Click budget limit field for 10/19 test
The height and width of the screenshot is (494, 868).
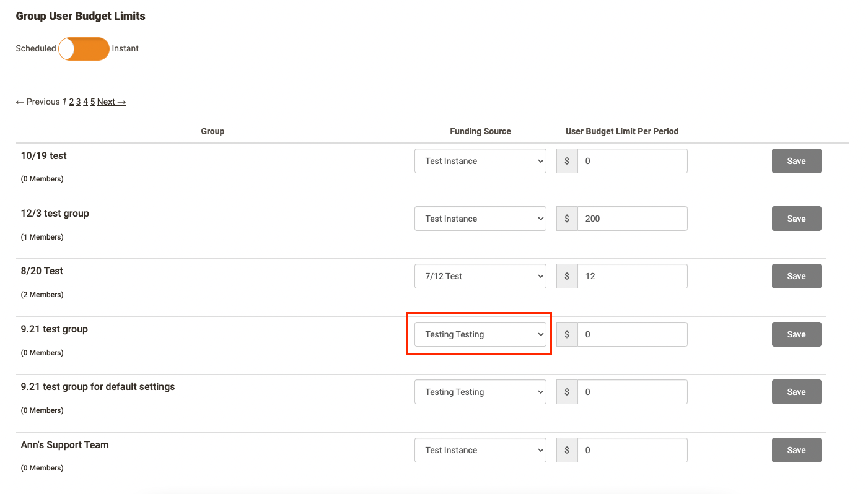click(632, 161)
